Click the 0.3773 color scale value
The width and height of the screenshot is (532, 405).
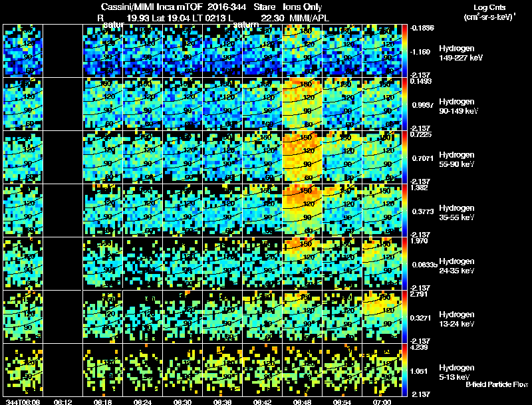tap(423, 211)
